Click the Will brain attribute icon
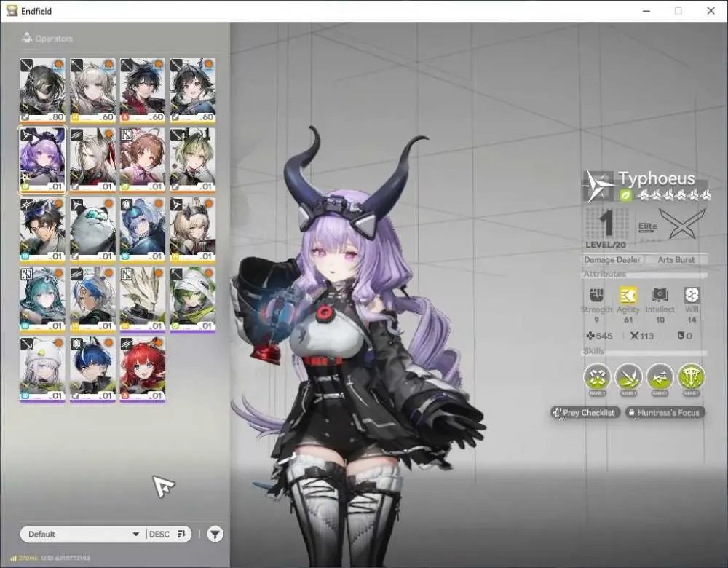 coord(692,294)
